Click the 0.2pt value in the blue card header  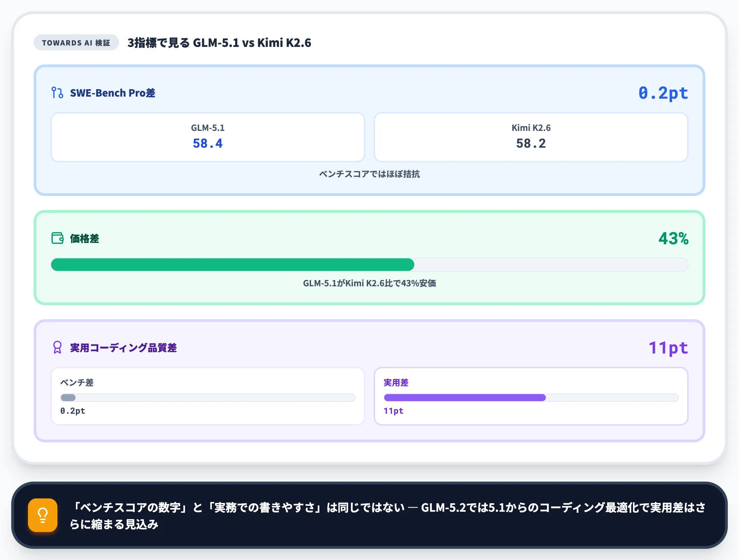point(663,93)
